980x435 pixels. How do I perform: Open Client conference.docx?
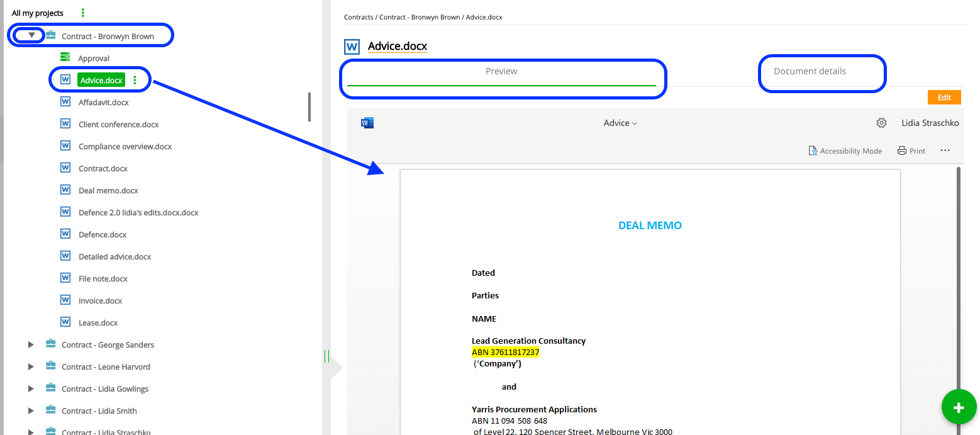coord(119,124)
